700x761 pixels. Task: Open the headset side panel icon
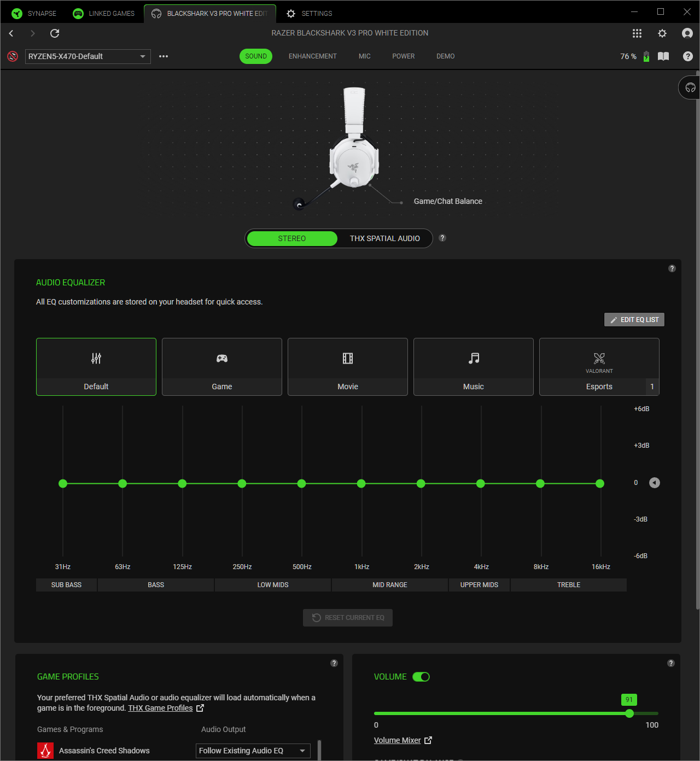(x=690, y=87)
